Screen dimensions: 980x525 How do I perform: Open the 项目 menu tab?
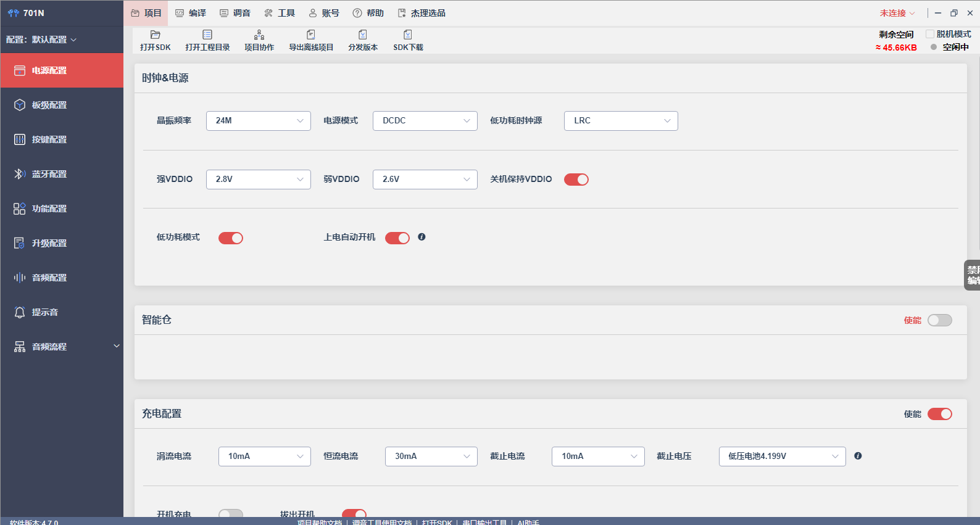pos(146,13)
